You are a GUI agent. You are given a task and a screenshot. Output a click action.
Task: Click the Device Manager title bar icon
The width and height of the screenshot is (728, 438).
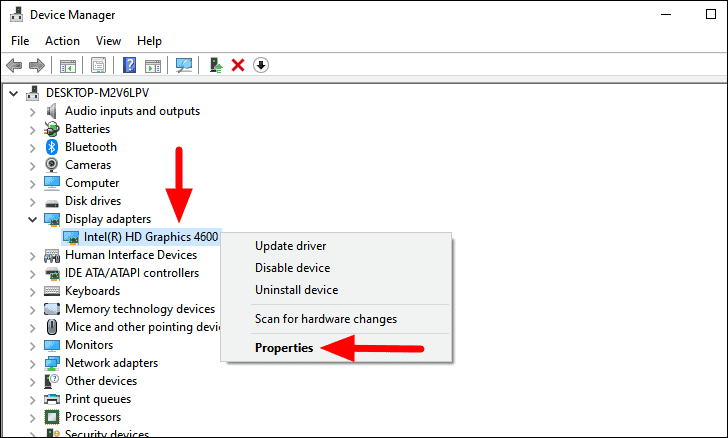pyautogui.click(x=16, y=14)
